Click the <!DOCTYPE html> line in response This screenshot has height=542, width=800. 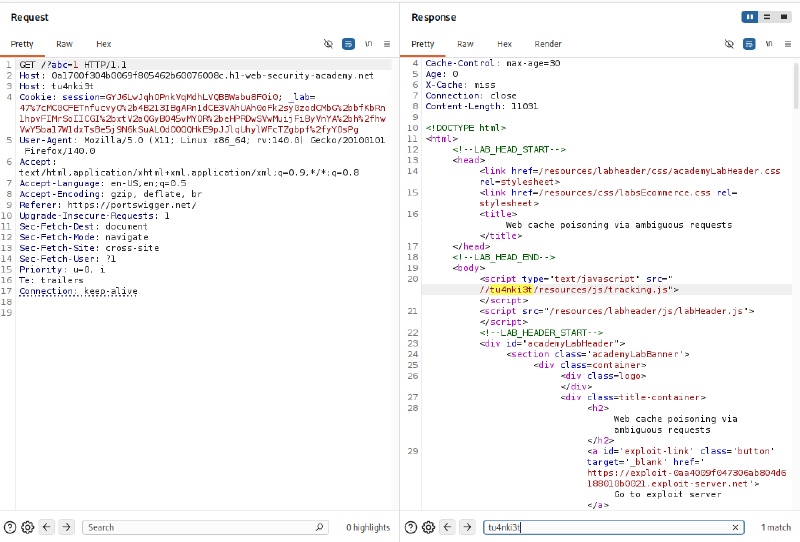pos(465,128)
